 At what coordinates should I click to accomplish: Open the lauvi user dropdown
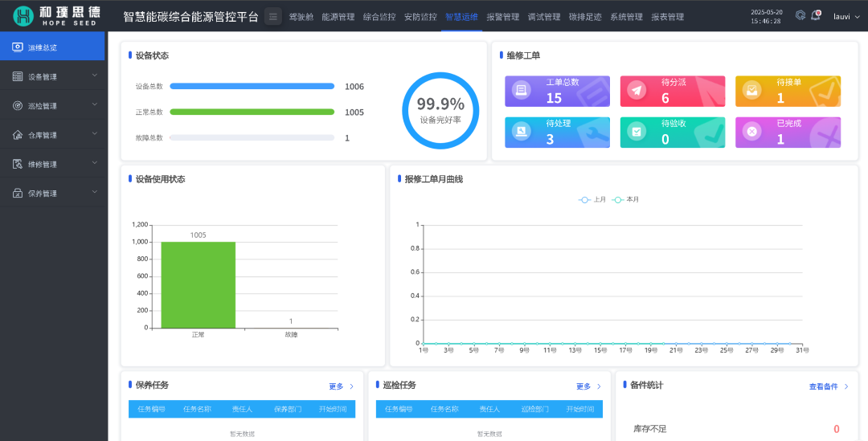[845, 16]
